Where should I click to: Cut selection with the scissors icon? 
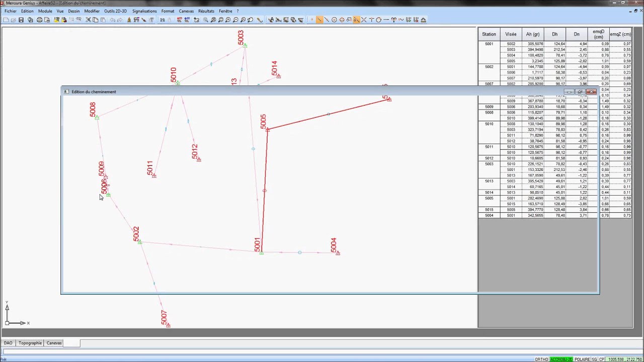pos(88,20)
